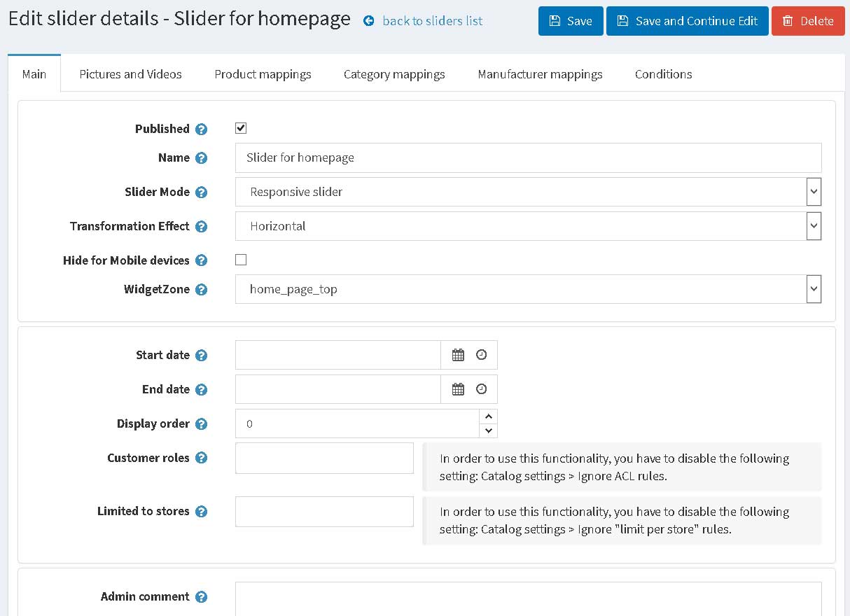850x616 pixels.
Task: Click the help icon beside Customer roles
Action: click(x=201, y=458)
